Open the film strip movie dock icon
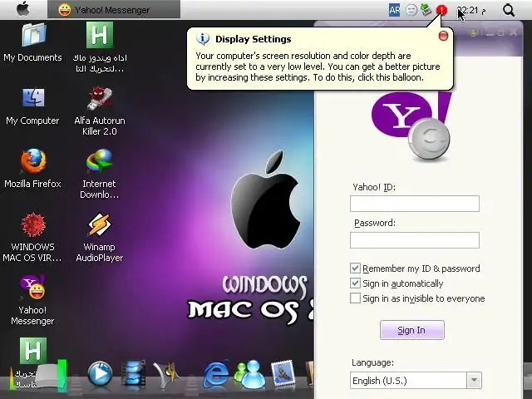Image resolution: width=532 pixels, height=399 pixels. pos(134,373)
